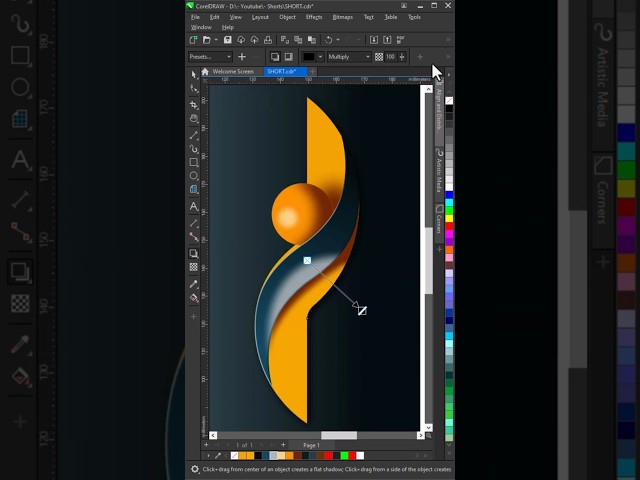The height and width of the screenshot is (480, 640).
Task: Select the Parallel Dimension tool
Action: 193,223
